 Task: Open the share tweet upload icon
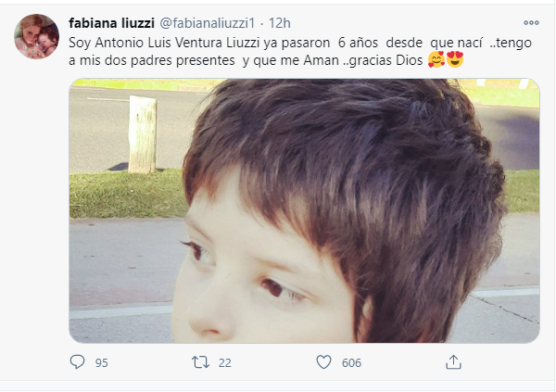[x=453, y=362]
